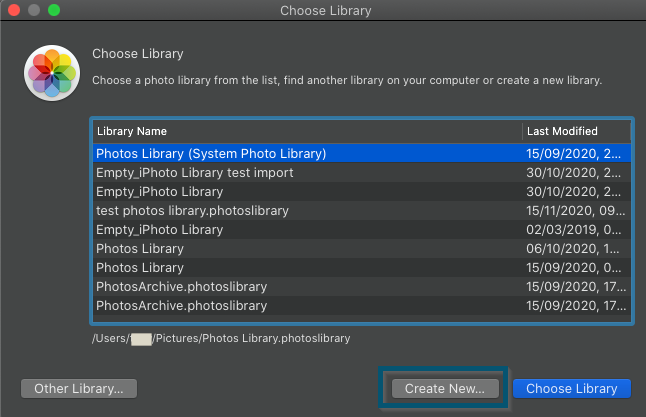Image resolution: width=646 pixels, height=417 pixels.
Task: Select Photos Library (System Photo Library) row
Action: [x=362, y=154]
